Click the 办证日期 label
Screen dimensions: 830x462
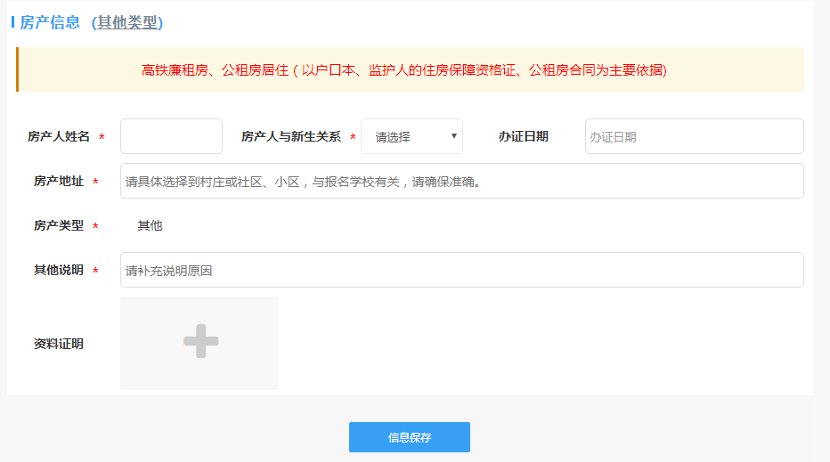point(523,136)
